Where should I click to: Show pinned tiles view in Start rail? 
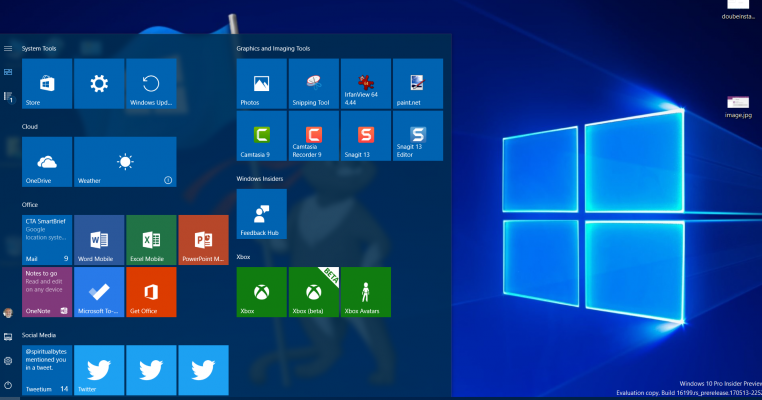point(8,72)
